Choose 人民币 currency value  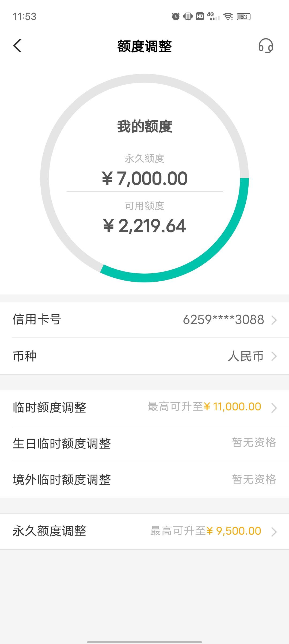(x=246, y=356)
